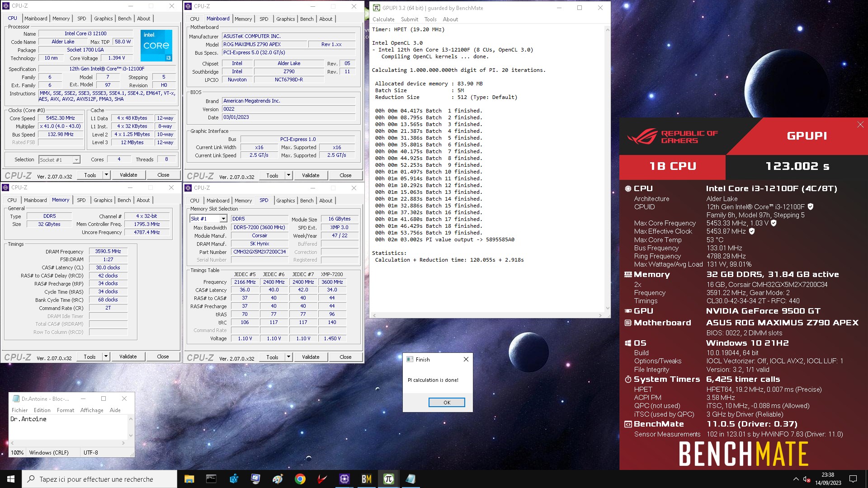Click the Model field ROG MAXIMUS Z790 APEX

pyautogui.click(x=264, y=44)
